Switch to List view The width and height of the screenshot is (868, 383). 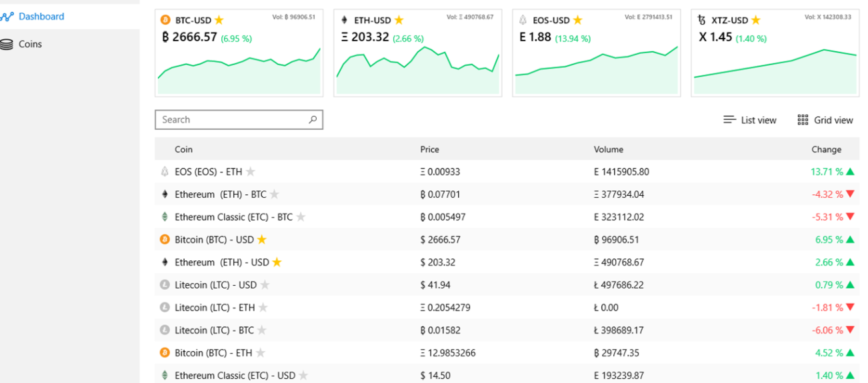point(750,120)
